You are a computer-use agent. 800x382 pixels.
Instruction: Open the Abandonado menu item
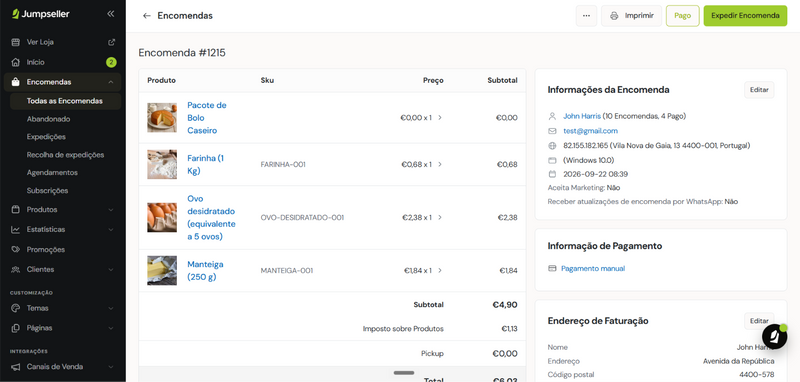point(48,119)
